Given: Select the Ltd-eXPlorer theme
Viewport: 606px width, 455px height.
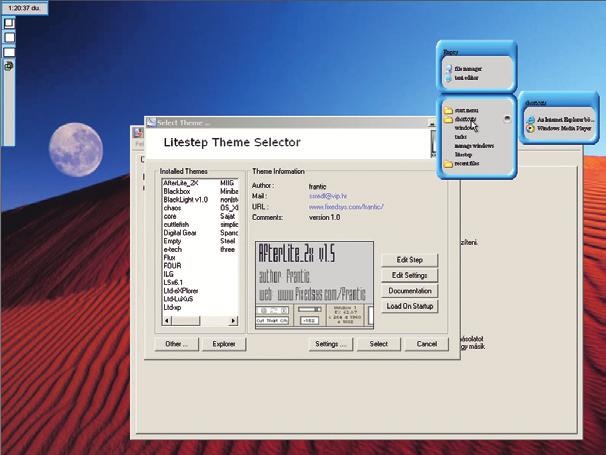Looking at the screenshot, I should pos(180,291).
